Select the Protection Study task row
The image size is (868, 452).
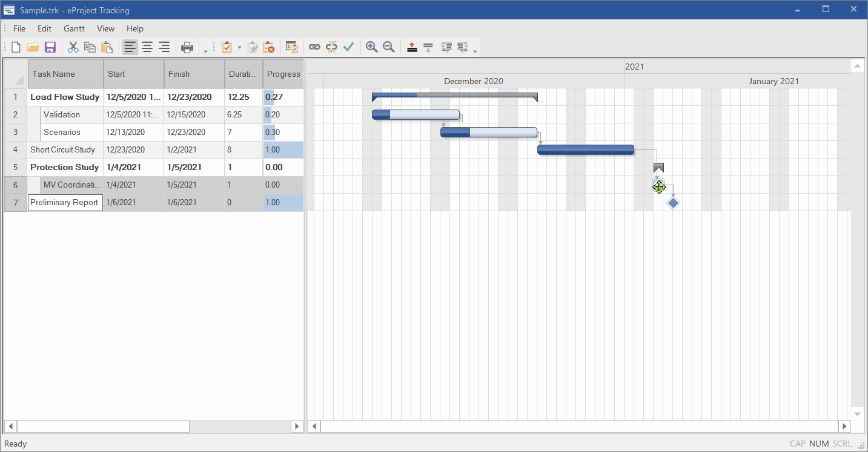point(65,167)
